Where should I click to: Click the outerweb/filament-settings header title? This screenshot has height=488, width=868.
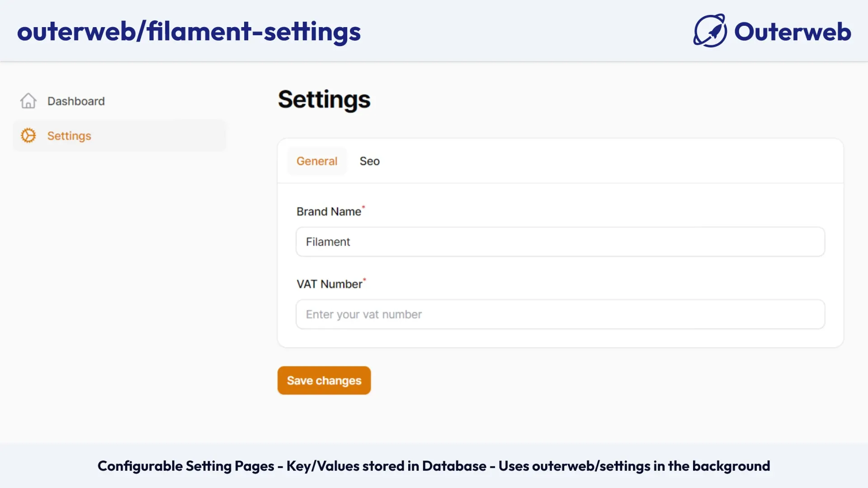coord(189,31)
